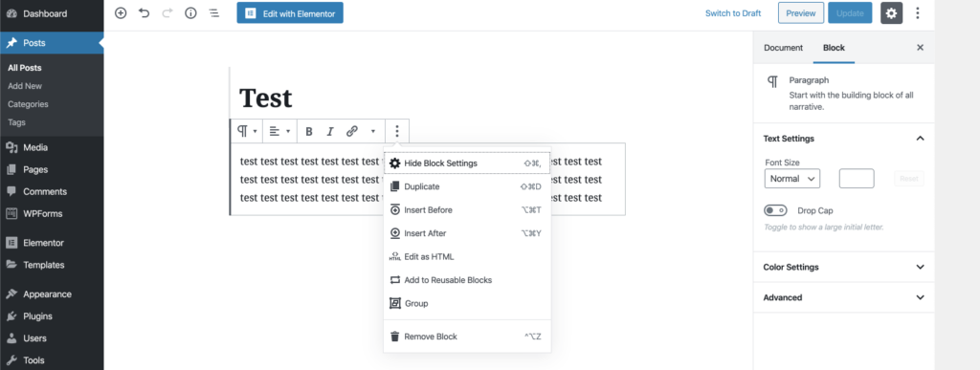Image resolution: width=980 pixels, height=370 pixels.
Task: Open Appearance in the sidebar
Action: click(x=52, y=294)
